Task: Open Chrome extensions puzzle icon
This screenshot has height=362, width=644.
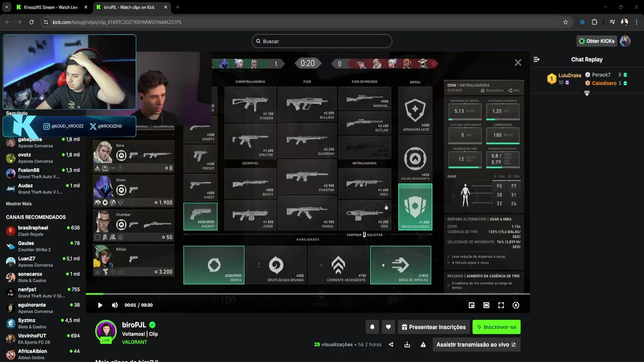Action: point(594,22)
